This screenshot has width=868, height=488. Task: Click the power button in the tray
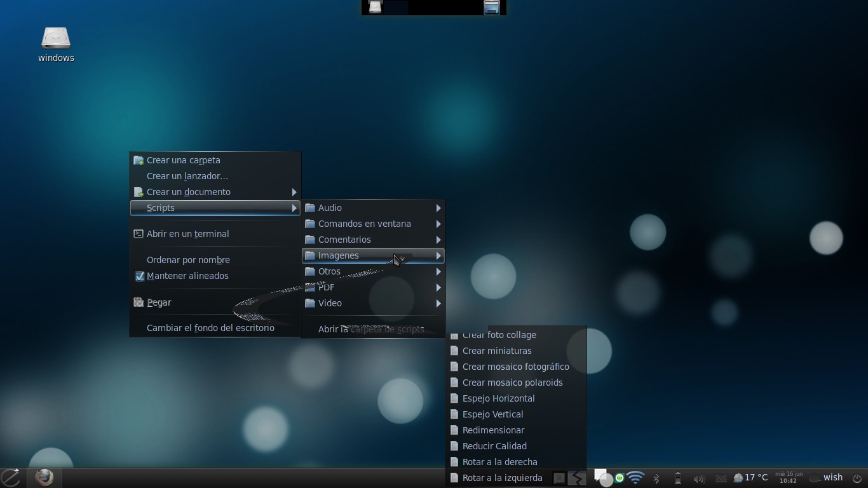pos(857,478)
